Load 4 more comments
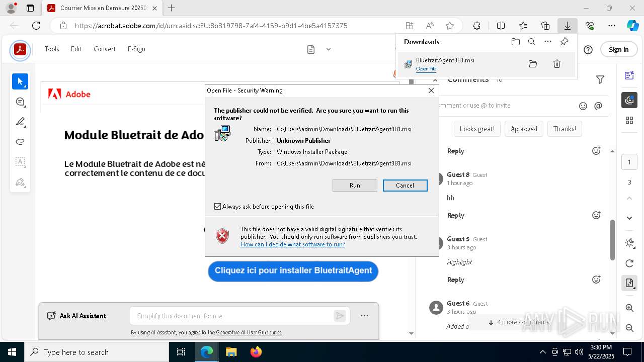644x362 pixels. coord(518,322)
